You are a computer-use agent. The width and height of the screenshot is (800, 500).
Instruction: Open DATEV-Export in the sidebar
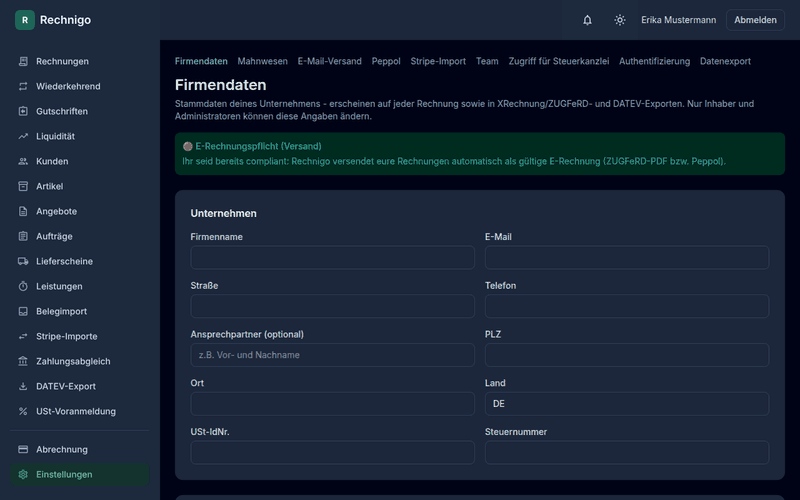pos(80,386)
